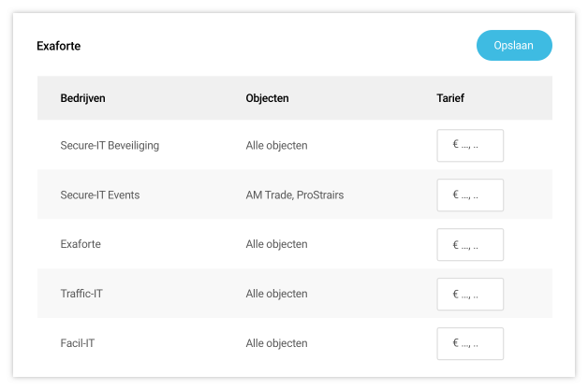588x390 pixels.
Task: Focus the Secure-IT Events tariff field
Action: (x=470, y=195)
